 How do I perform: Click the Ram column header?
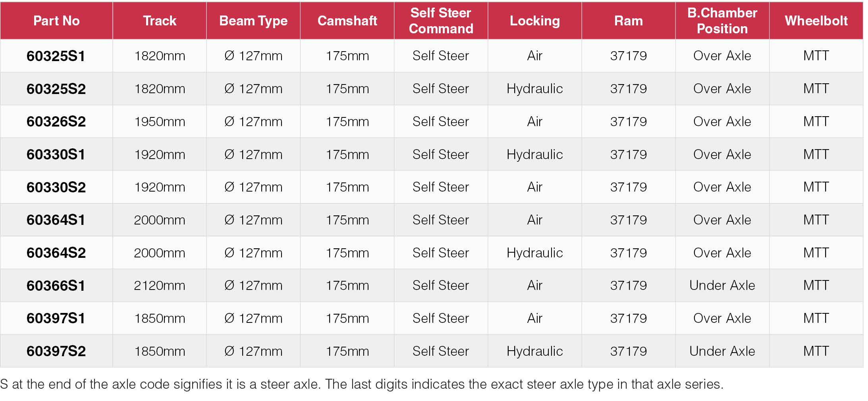(628, 21)
